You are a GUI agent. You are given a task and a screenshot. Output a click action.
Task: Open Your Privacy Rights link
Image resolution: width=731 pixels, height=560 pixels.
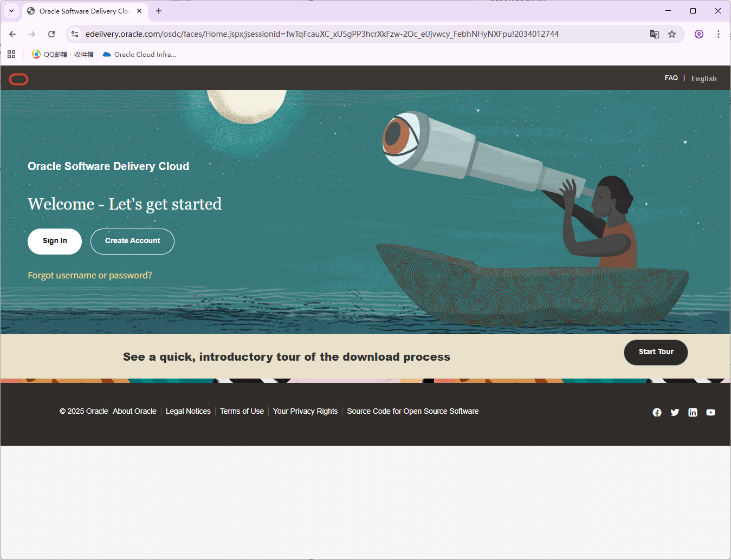click(x=305, y=412)
